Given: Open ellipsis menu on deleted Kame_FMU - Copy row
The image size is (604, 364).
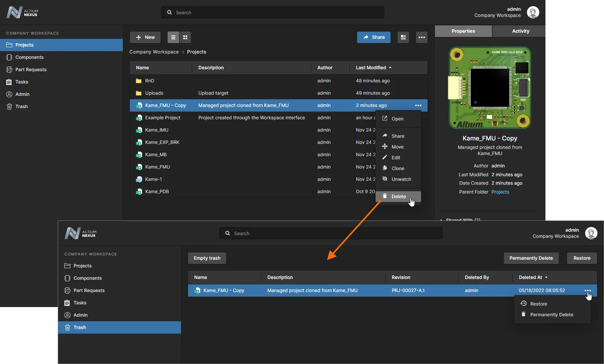Looking at the screenshot, I should coord(587,291).
